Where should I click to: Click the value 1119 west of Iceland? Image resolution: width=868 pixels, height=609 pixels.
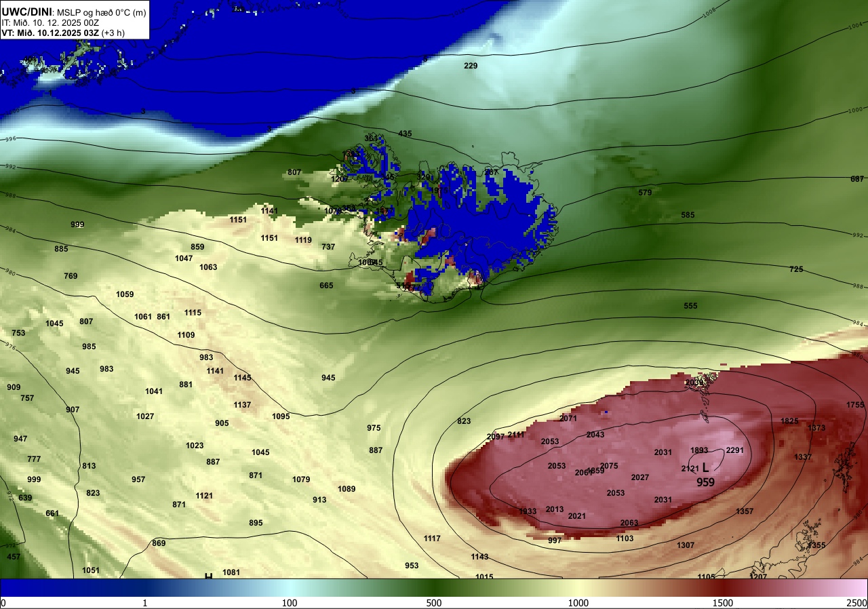[303, 240]
